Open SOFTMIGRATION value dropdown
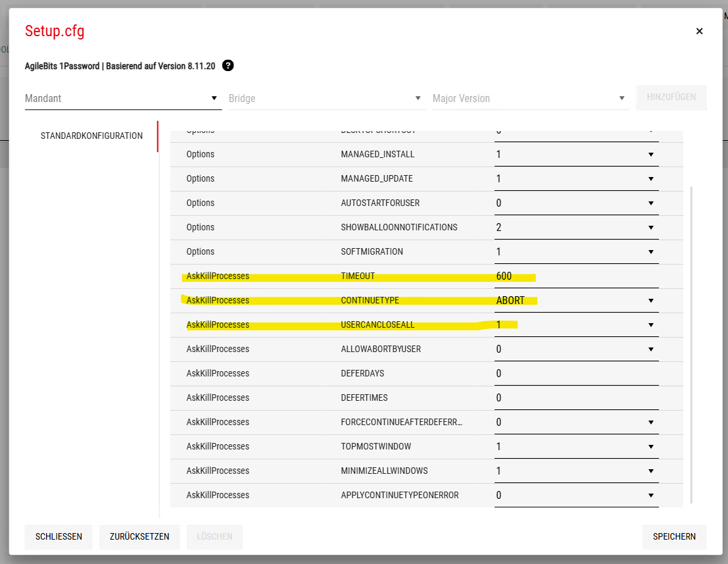 click(576, 252)
